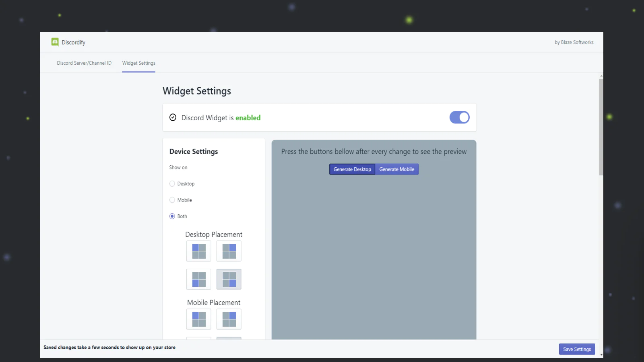Click the by Blaze Softworks text
This screenshot has width=644, height=362.
pyautogui.click(x=574, y=42)
